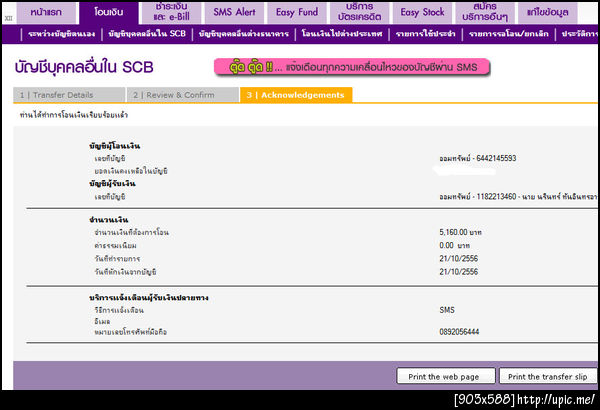Open the แก้ไขข้อมูล edit info tab
The height and width of the screenshot is (410, 600).
pyautogui.click(x=548, y=12)
